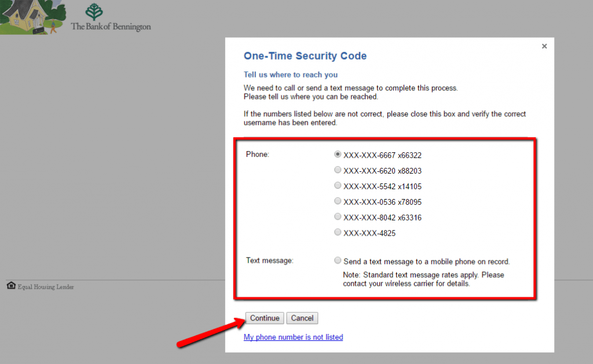This screenshot has height=364, width=593.
Task: Click the Equal Housing Lender icon
Action: 12,285
